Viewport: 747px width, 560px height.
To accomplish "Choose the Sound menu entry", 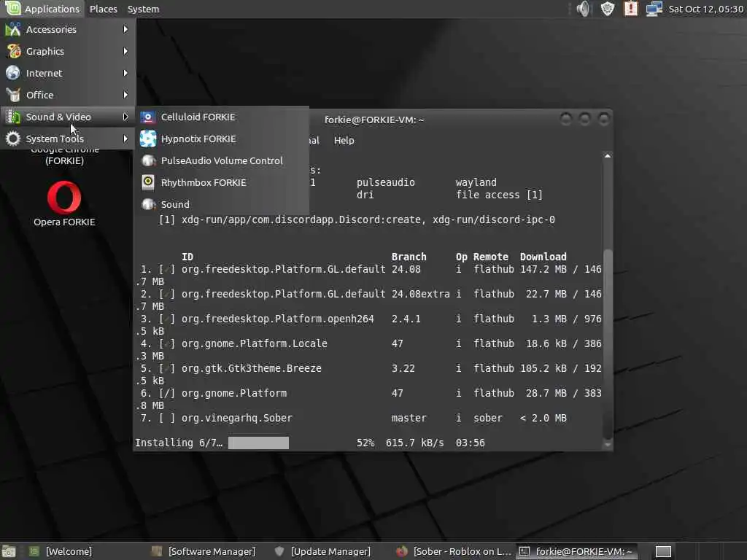I will 222,204.
